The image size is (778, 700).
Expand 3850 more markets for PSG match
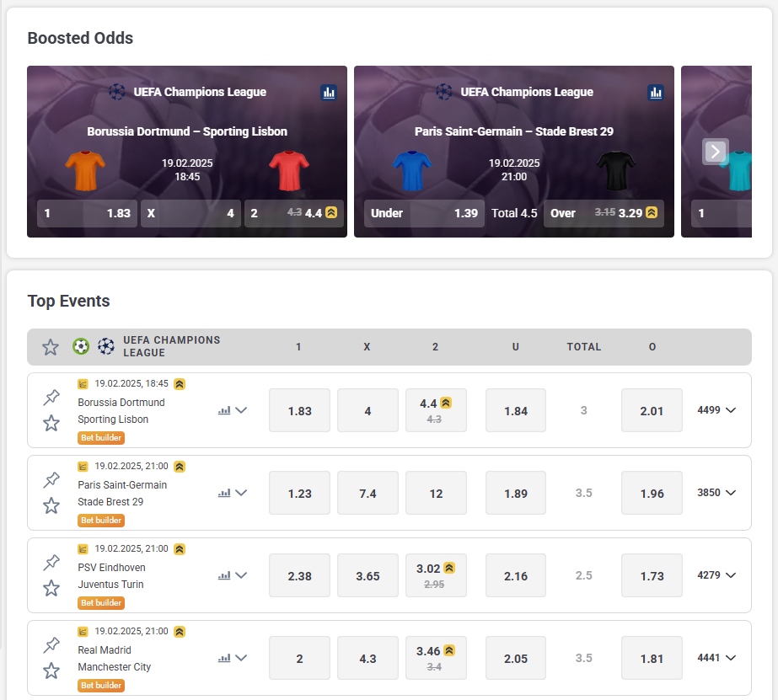(716, 492)
